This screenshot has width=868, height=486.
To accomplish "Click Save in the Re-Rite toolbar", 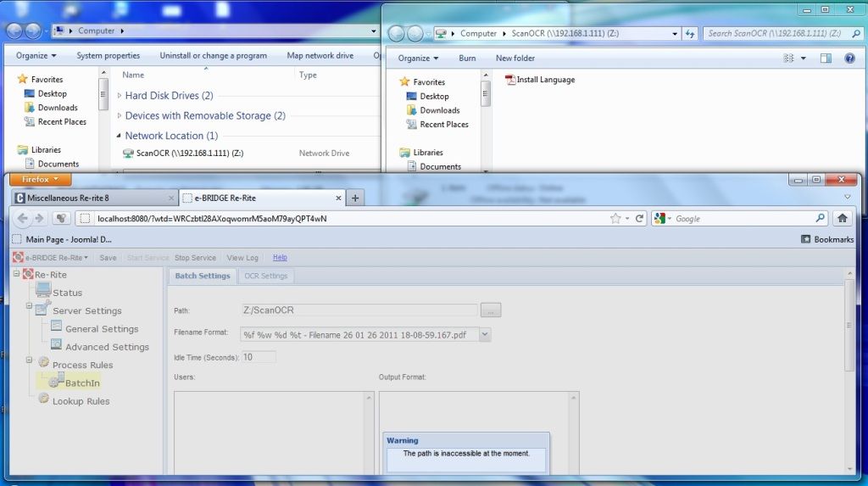I will coord(108,258).
